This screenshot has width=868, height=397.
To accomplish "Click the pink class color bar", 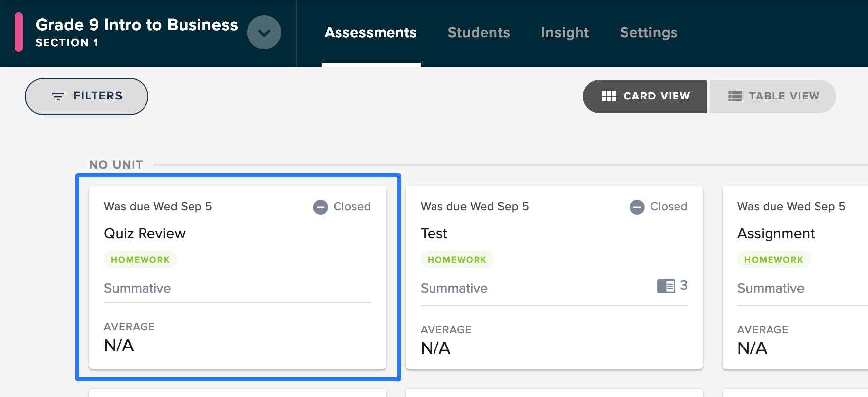I will click(x=19, y=32).
